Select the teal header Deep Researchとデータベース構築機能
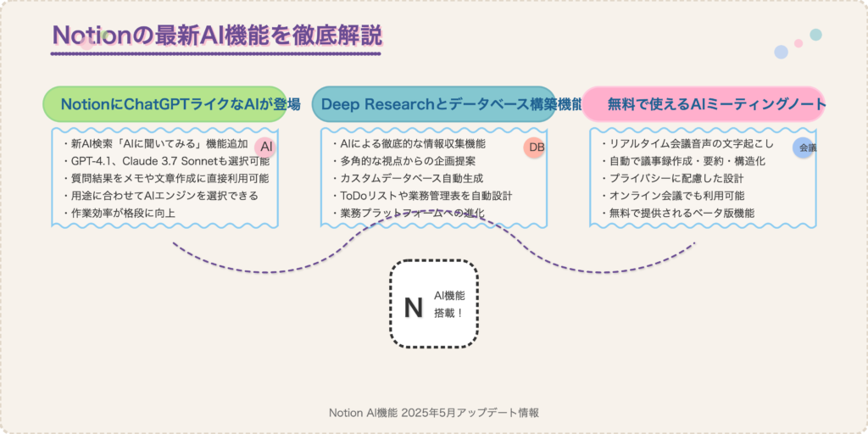 click(x=434, y=104)
